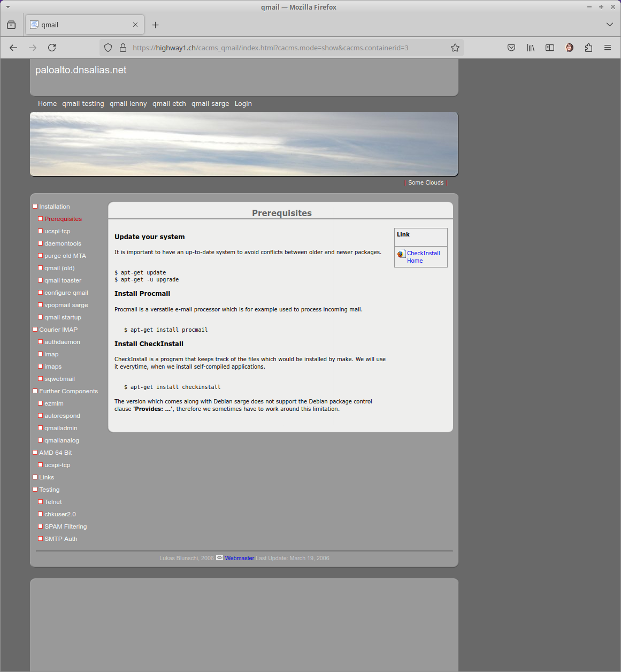Image resolution: width=621 pixels, height=672 pixels.
Task: Open the chkuser2.0 entry
Action: (x=60, y=514)
